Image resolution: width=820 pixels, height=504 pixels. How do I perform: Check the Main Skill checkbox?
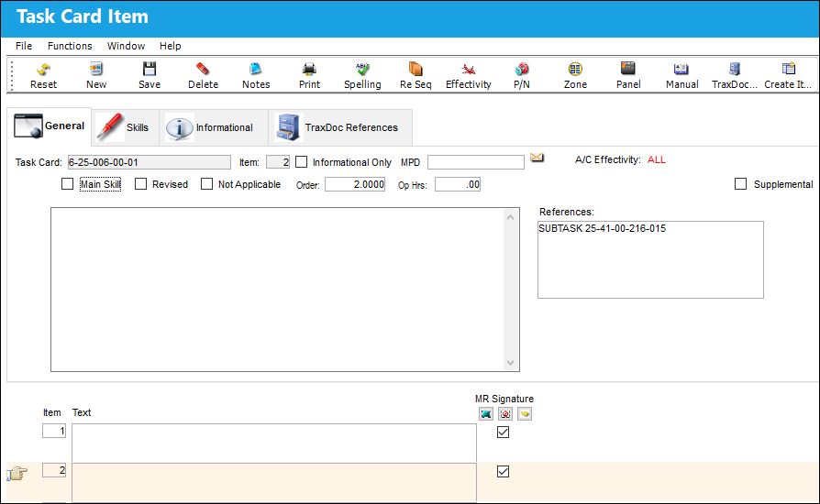(x=68, y=184)
